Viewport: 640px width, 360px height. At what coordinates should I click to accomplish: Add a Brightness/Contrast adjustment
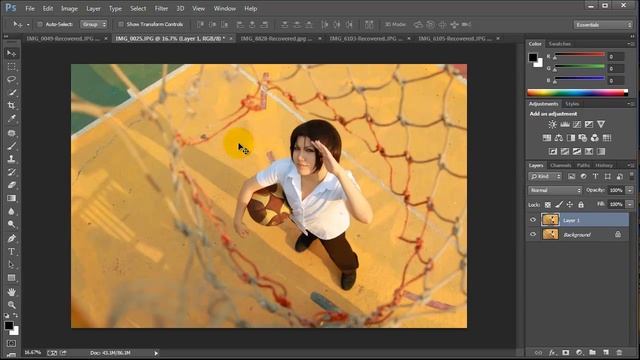(x=552, y=124)
